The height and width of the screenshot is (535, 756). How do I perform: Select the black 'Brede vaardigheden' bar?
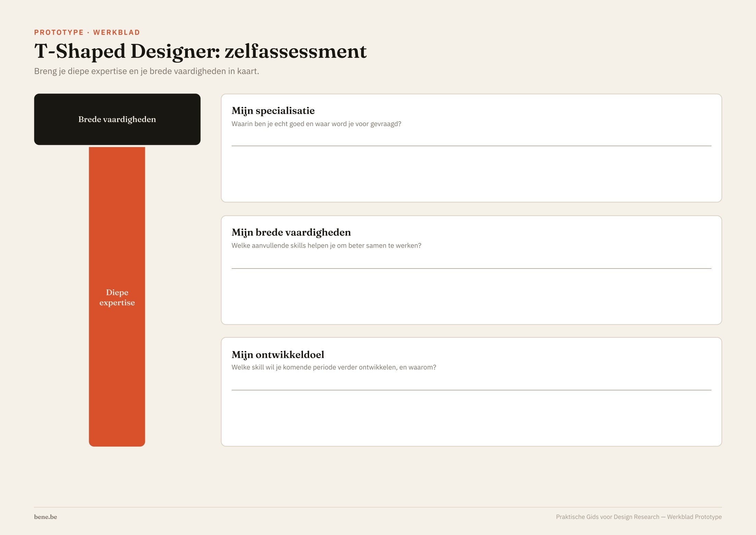click(117, 119)
